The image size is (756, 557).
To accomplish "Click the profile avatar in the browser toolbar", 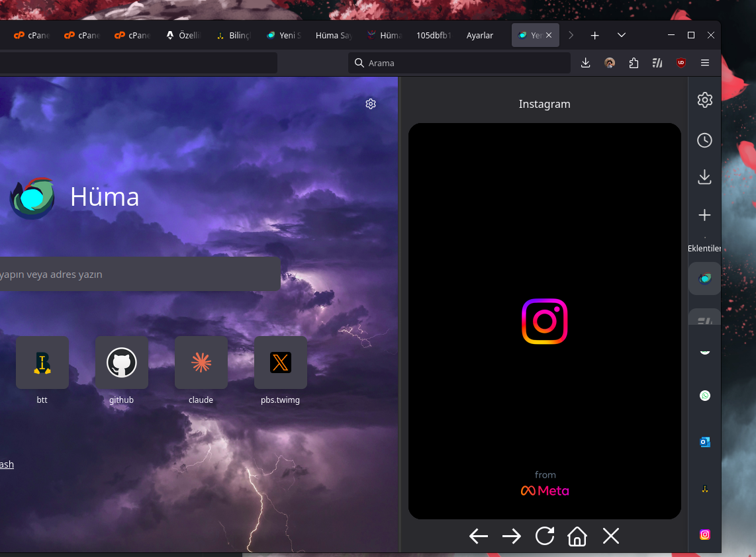I will pos(610,63).
